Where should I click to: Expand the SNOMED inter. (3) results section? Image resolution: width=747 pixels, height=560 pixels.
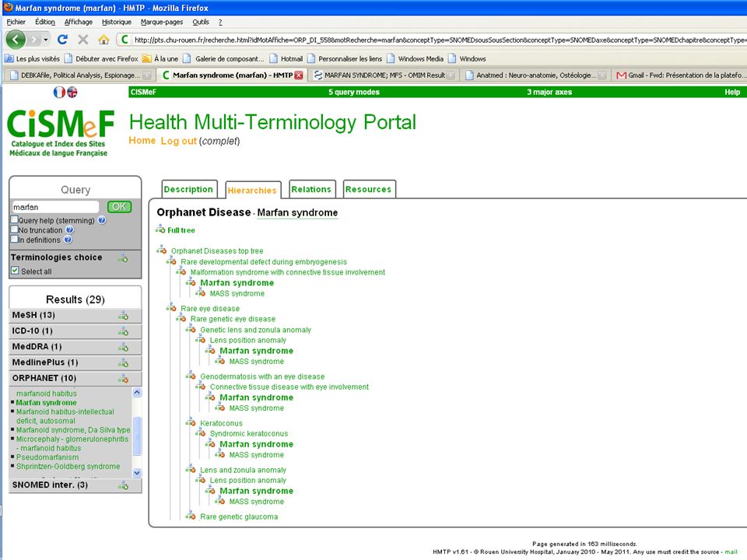coord(75,485)
